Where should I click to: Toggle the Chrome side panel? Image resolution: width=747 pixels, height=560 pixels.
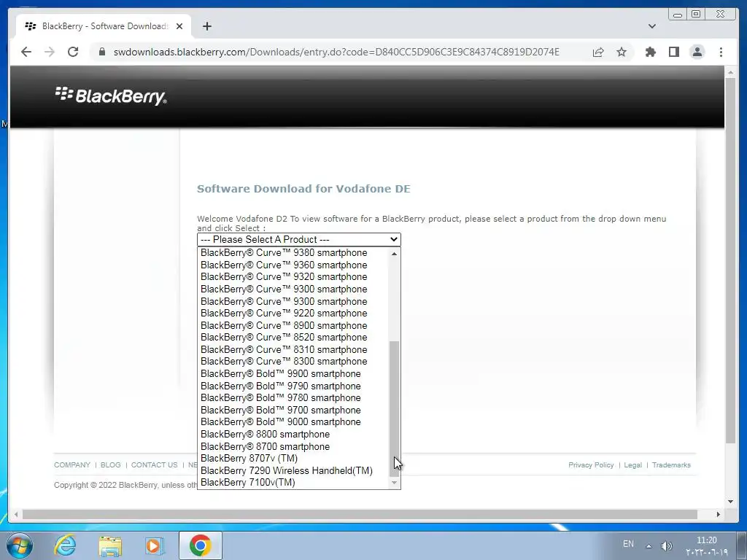(x=673, y=52)
